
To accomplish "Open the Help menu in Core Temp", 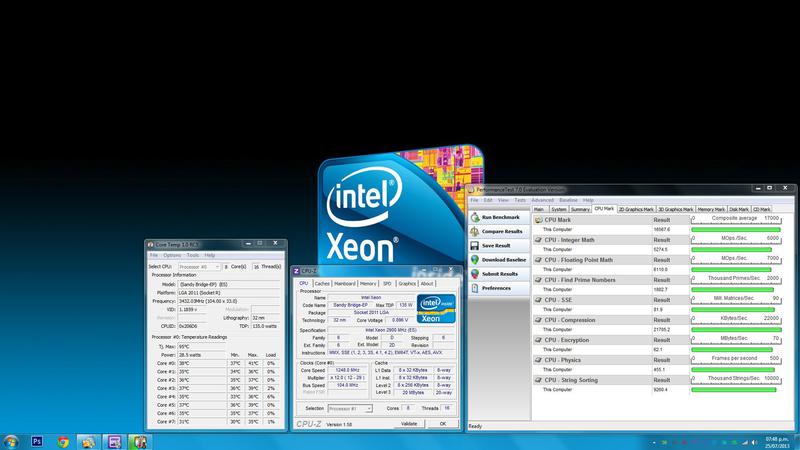I will 210,255.
